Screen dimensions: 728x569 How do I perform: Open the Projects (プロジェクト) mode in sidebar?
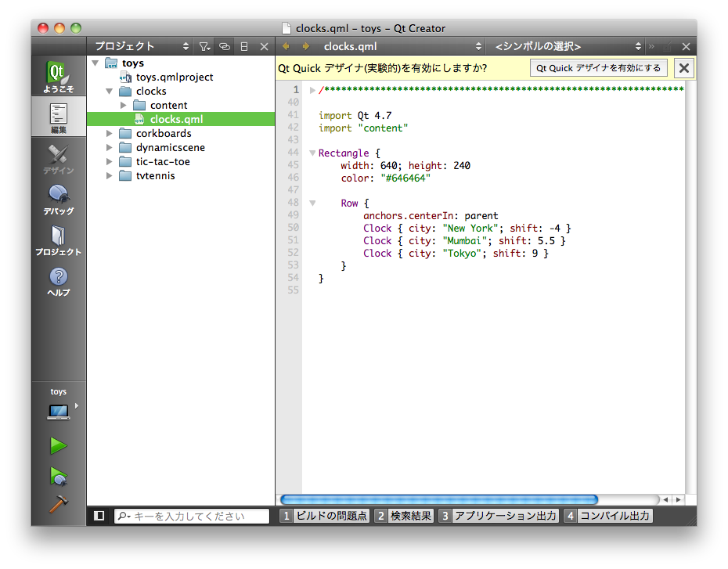click(59, 240)
